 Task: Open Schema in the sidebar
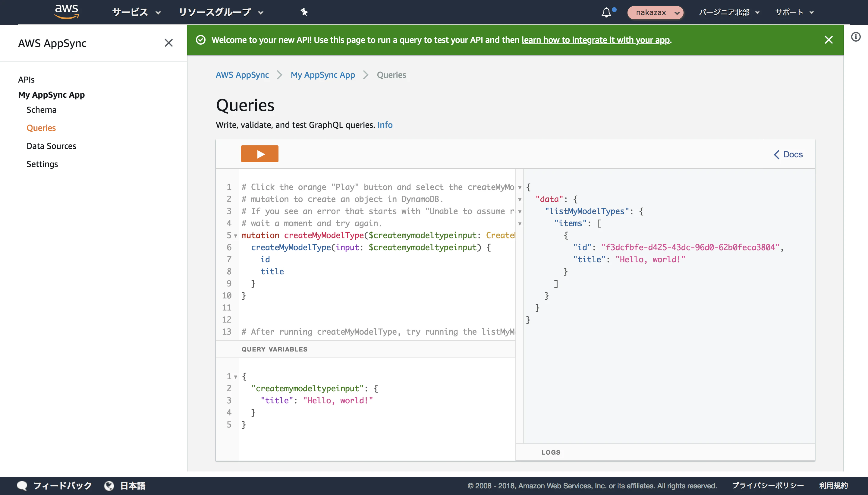42,110
